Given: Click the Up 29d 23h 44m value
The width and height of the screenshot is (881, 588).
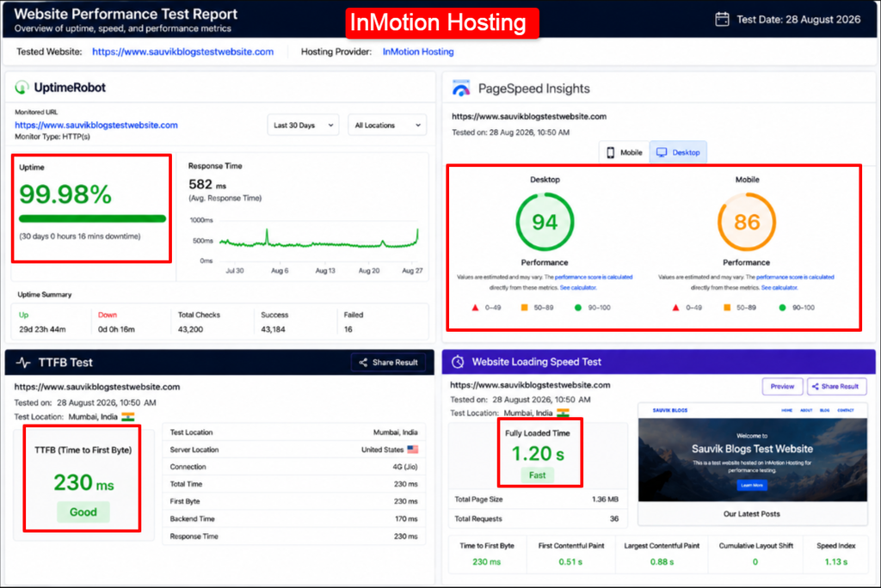Looking at the screenshot, I should (x=42, y=329).
